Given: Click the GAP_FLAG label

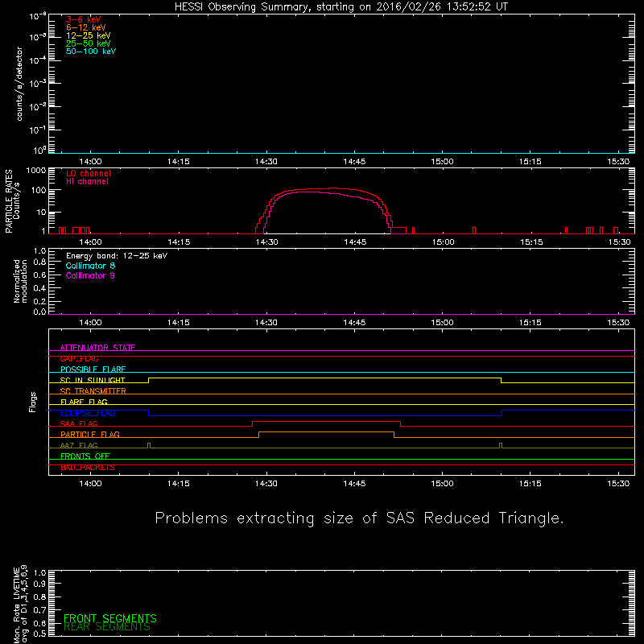Looking at the screenshot, I should point(79,358).
